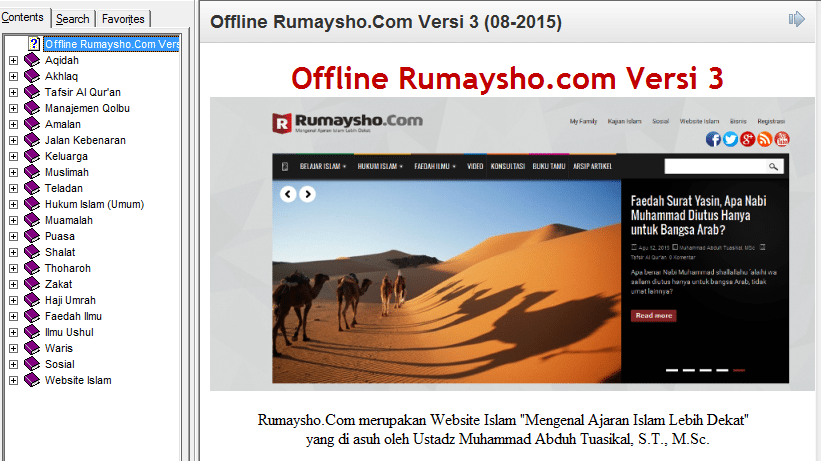
Task: Click the VIDEO link in banner
Action: click(475, 166)
